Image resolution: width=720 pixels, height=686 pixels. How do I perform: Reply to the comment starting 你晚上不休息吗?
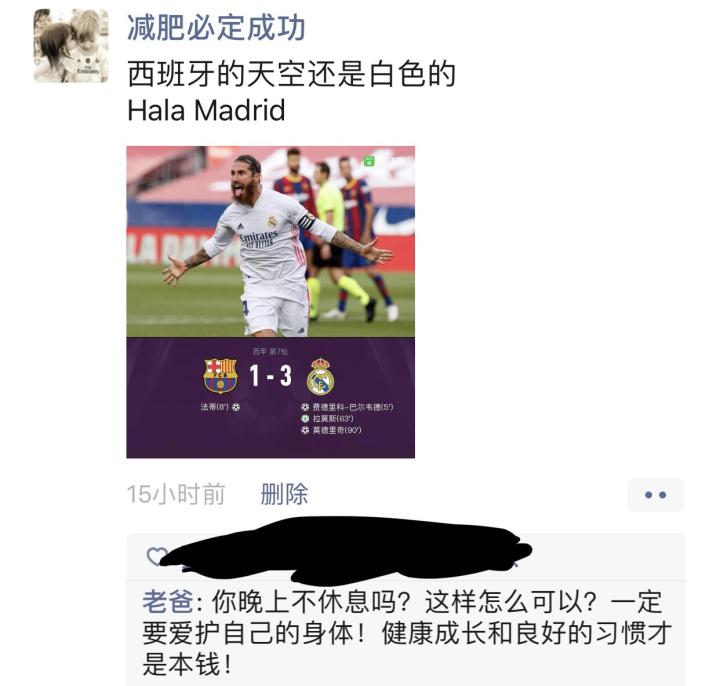(x=406, y=633)
